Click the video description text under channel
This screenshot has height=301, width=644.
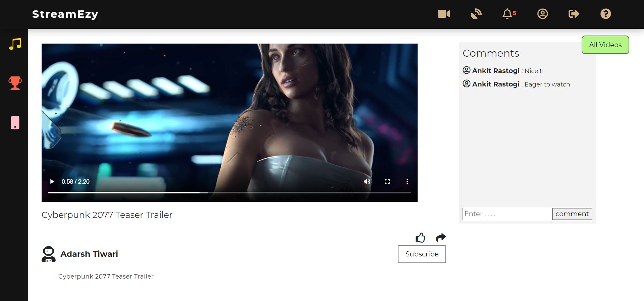[x=106, y=277]
